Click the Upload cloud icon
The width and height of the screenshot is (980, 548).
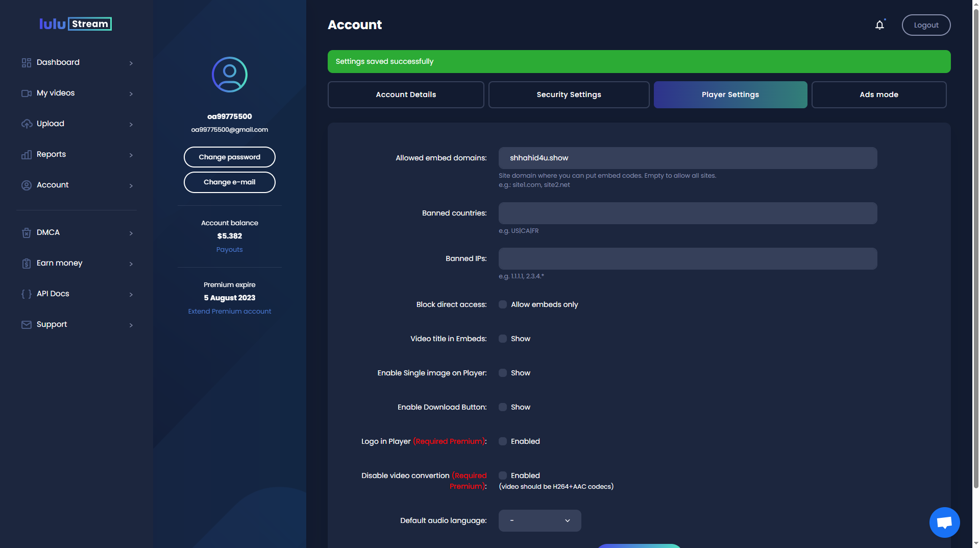point(27,124)
